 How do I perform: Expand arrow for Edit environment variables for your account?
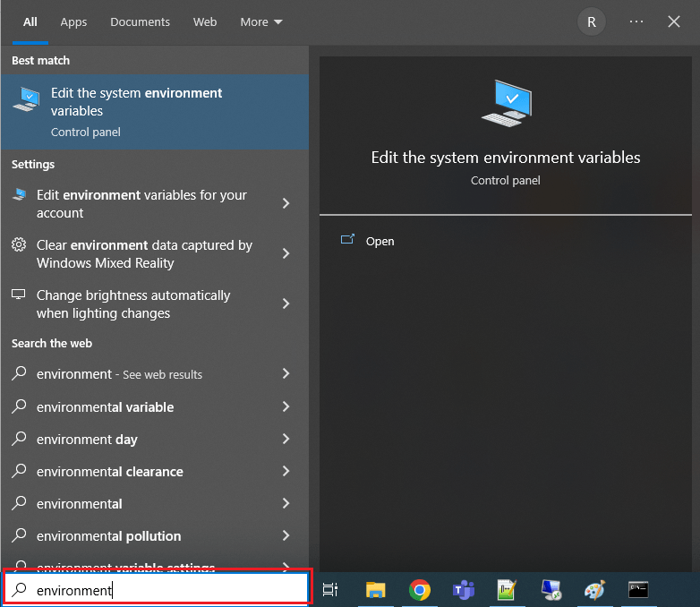pos(286,203)
